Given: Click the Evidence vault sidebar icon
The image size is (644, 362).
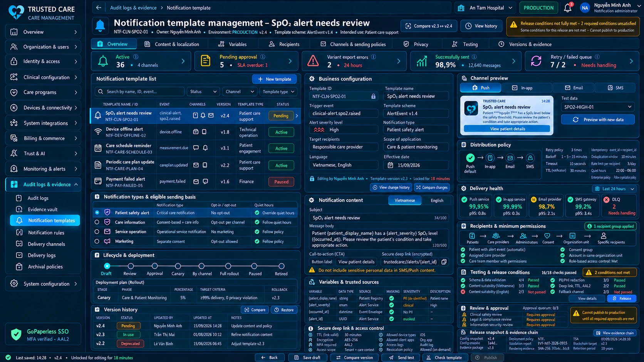Looking at the screenshot, I should point(19,209).
